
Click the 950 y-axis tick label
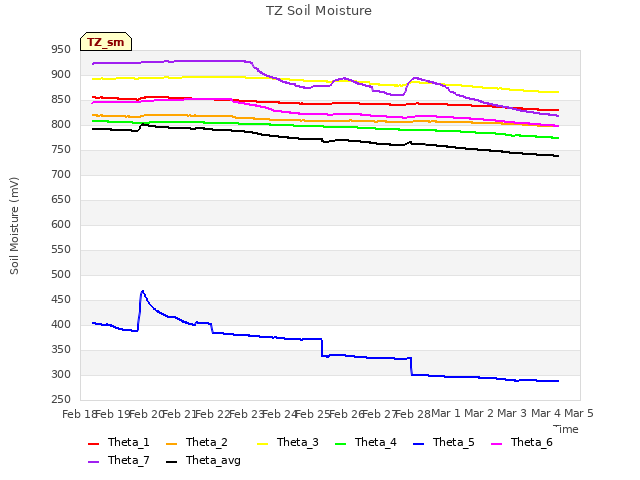click(x=61, y=50)
